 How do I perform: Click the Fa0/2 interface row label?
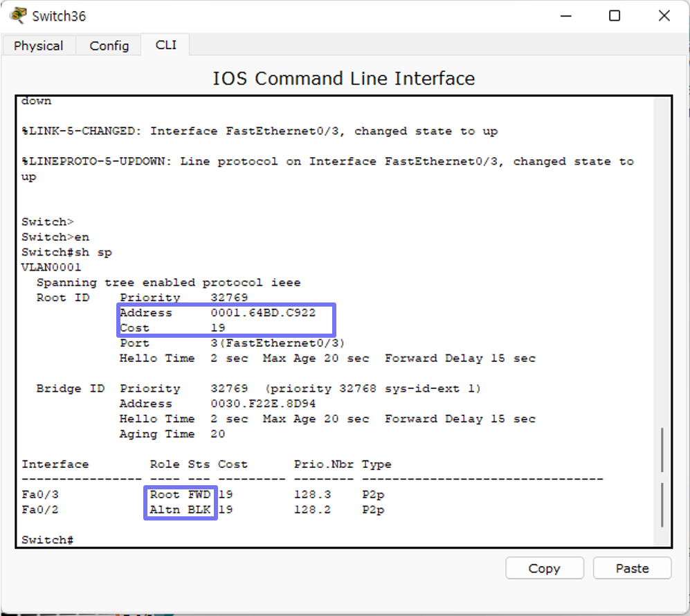click(40, 509)
